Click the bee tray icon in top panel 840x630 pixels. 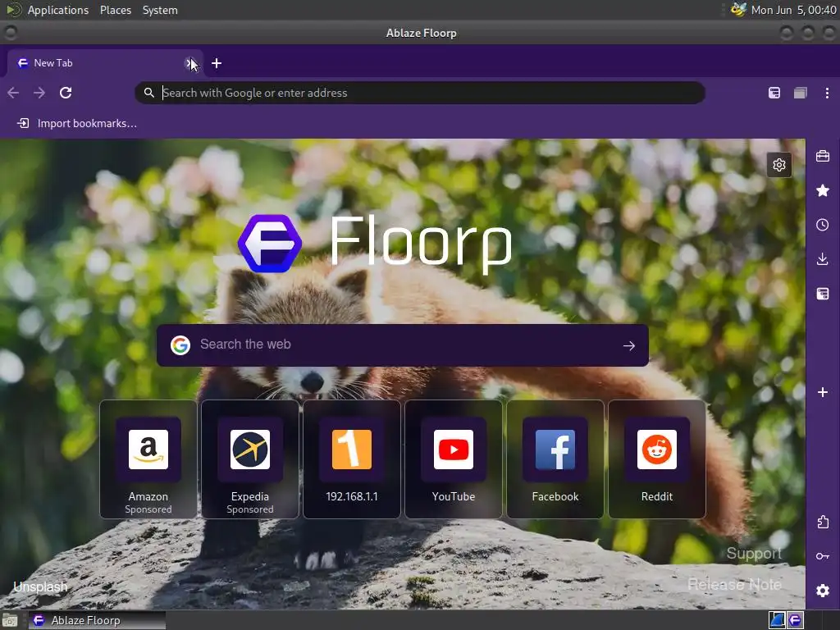(x=738, y=10)
